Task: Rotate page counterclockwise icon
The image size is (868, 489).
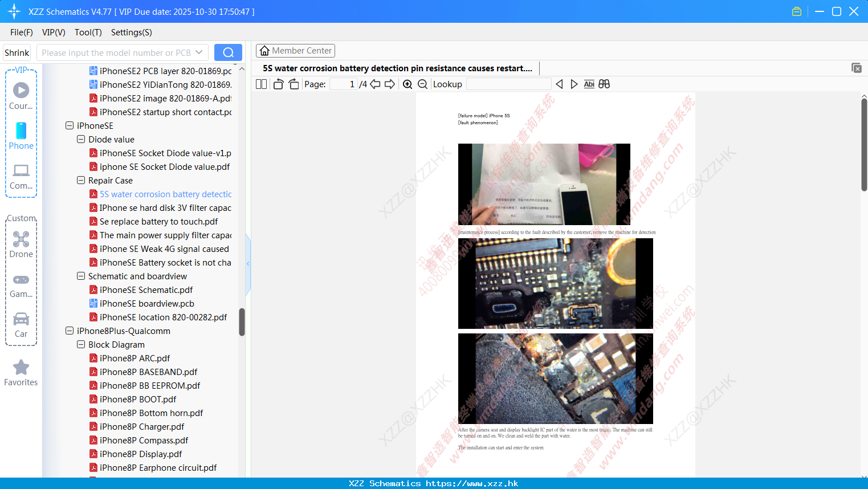Action: coord(278,84)
